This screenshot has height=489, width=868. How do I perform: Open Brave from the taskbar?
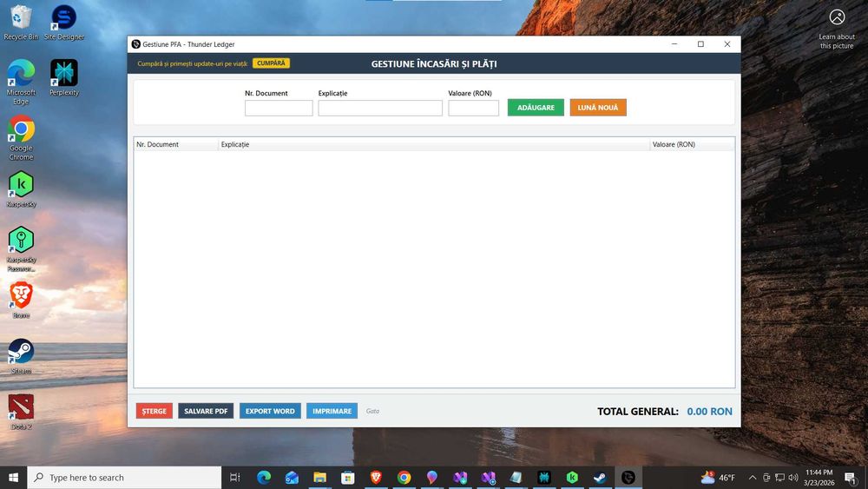[x=376, y=478]
